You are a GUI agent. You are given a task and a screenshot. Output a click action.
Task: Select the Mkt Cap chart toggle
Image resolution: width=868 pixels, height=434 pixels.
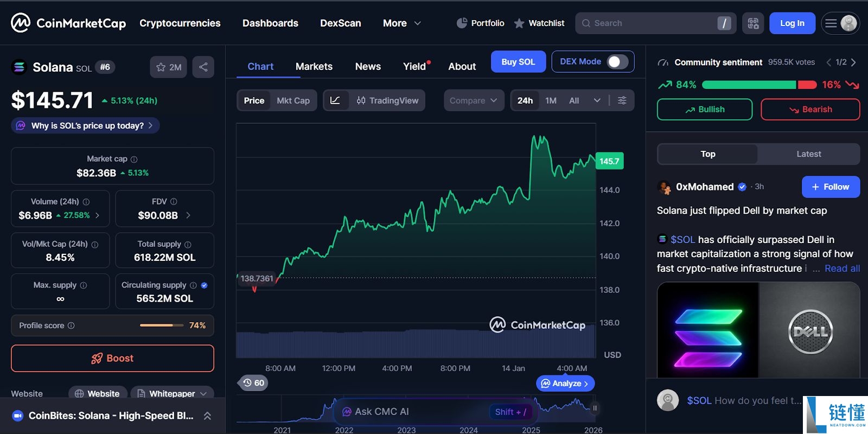click(x=293, y=100)
